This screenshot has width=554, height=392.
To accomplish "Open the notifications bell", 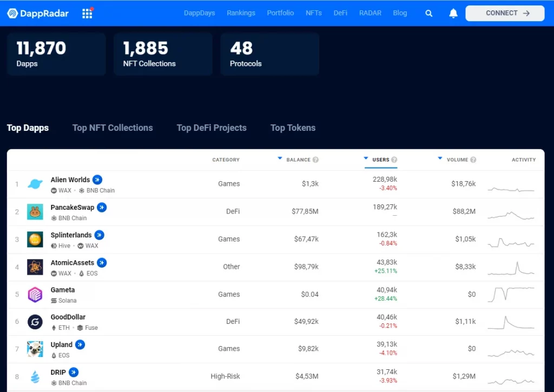I will coord(453,14).
